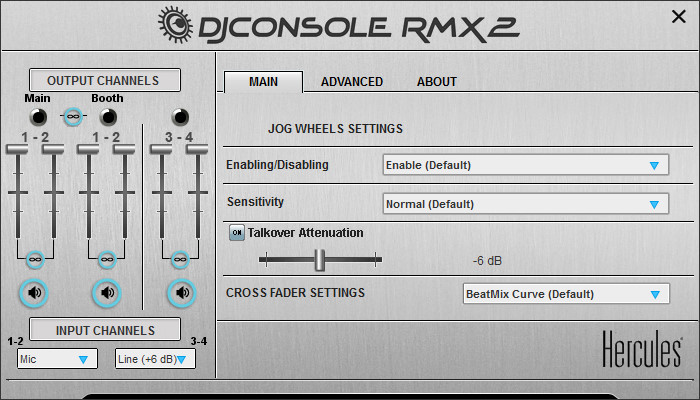Image resolution: width=700 pixels, height=400 pixels.
Task: Click the Main output balance knob
Action: click(38, 117)
